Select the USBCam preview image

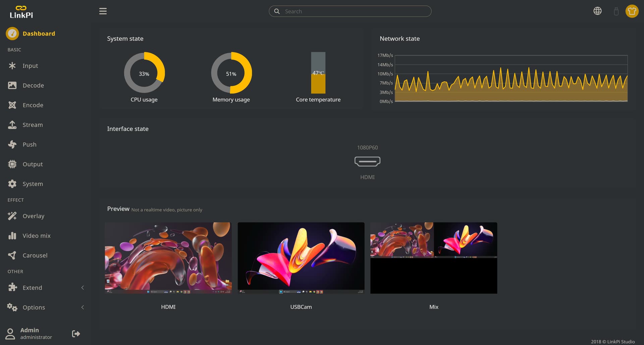coord(301,258)
